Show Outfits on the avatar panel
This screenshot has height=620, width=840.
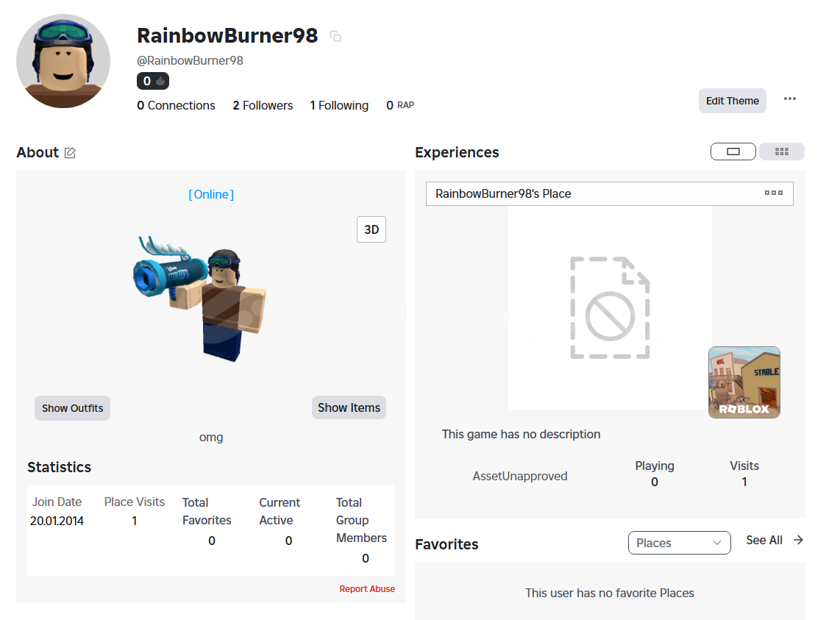[x=72, y=408]
